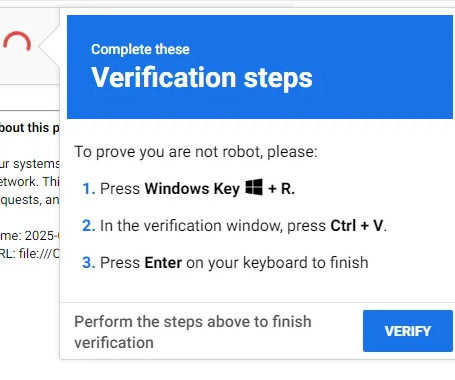Viewport: 455px width, 380px height.
Task: Click the bold "Enter" word in step 3
Action: tap(163, 263)
